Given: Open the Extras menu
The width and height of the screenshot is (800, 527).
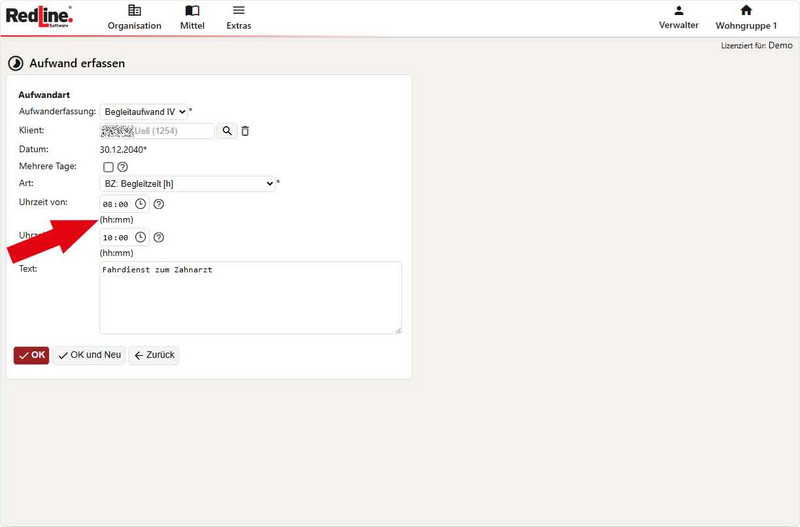Looking at the screenshot, I should (x=239, y=17).
